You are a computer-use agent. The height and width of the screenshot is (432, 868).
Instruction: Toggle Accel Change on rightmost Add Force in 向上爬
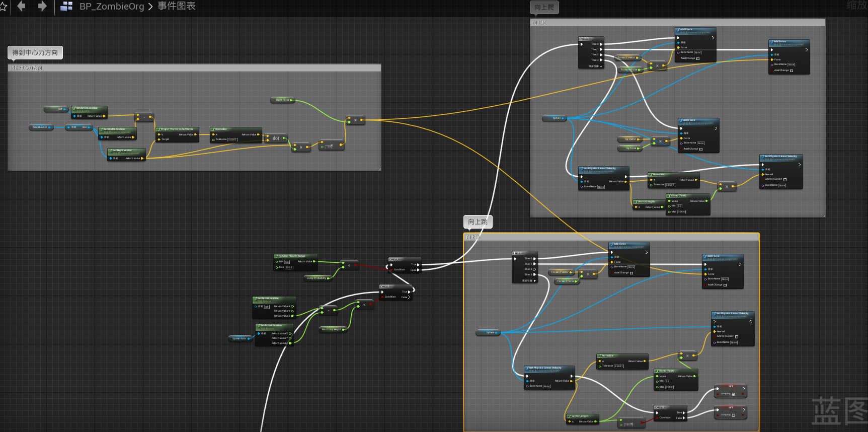(791, 70)
